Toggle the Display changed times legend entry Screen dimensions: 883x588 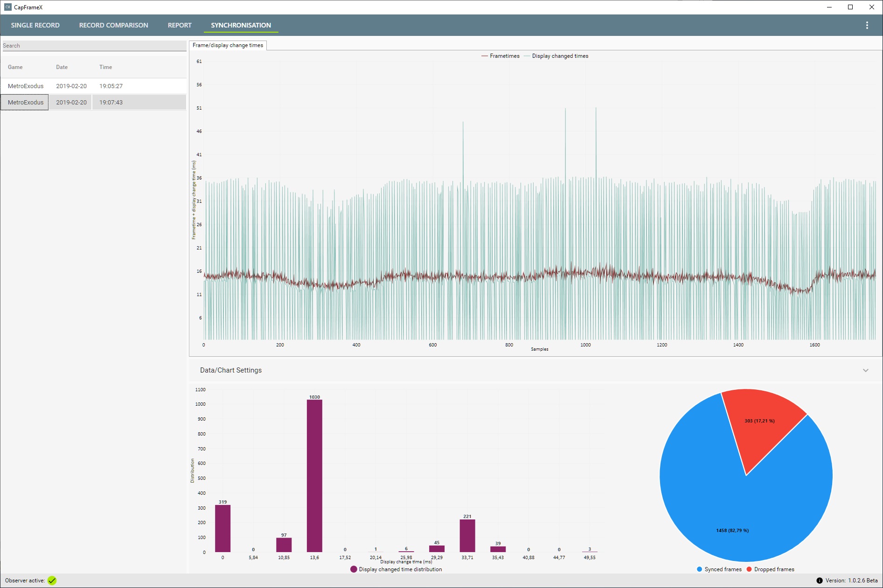(x=556, y=56)
